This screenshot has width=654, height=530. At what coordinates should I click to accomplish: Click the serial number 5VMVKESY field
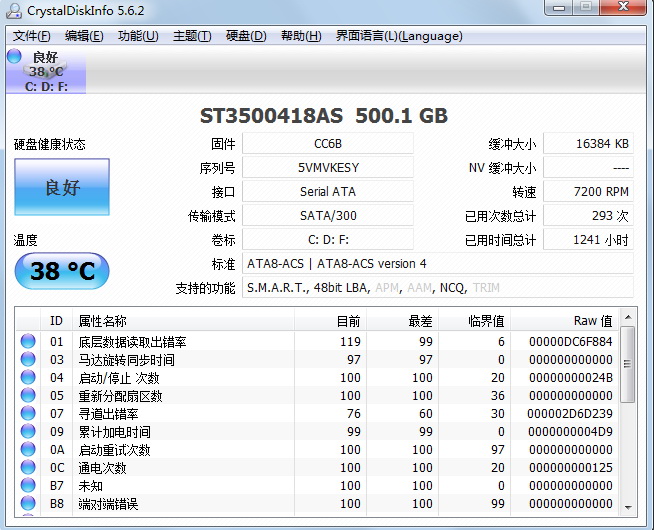point(328,168)
